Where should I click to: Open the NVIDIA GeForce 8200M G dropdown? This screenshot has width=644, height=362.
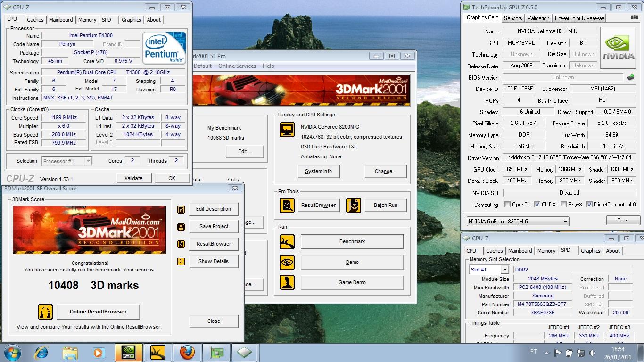[518, 221]
